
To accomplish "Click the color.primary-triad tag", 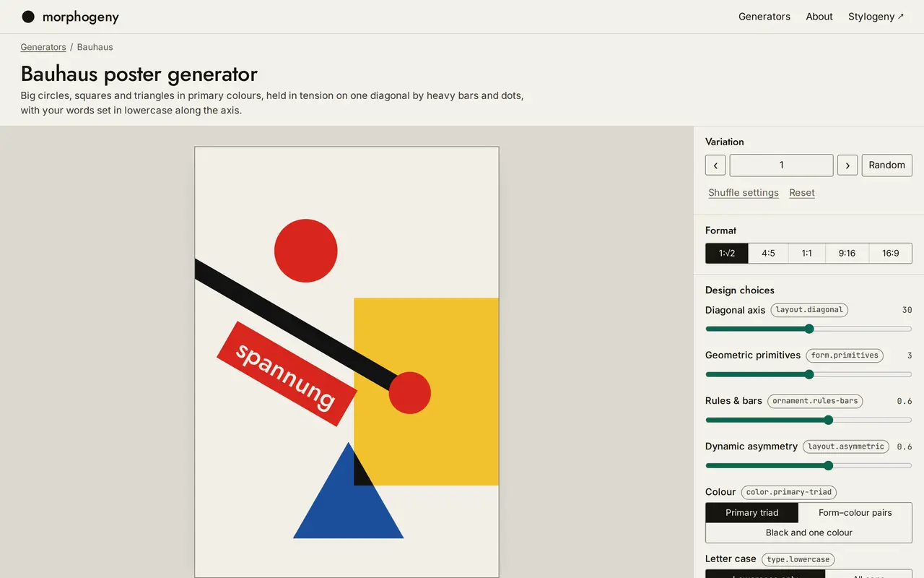I will click(789, 492).
